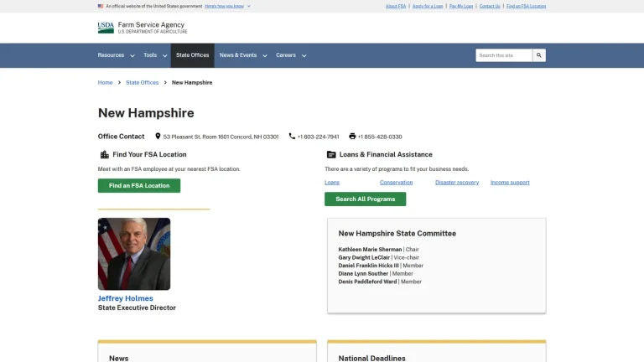Image resolution: width=644 pixels, height=362 pixels.
Task: Click the Search All Programs button
Action: click(x=365, y=199)
